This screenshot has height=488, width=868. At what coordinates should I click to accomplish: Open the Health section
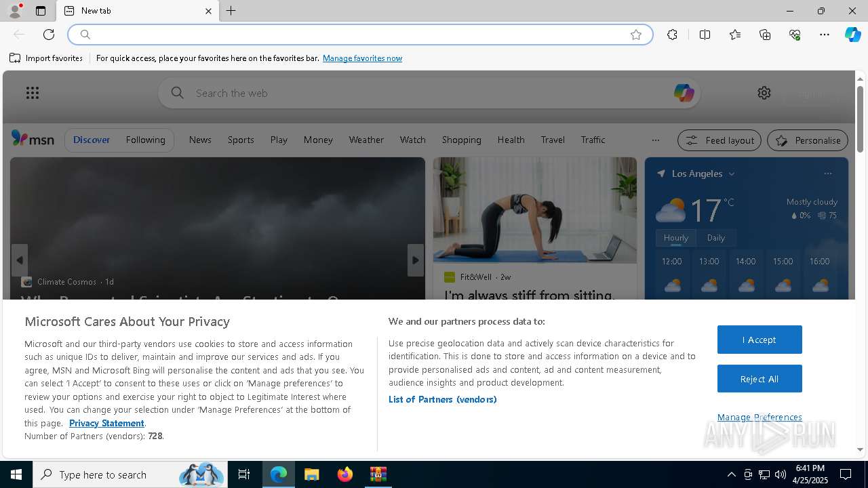point(511,140)
